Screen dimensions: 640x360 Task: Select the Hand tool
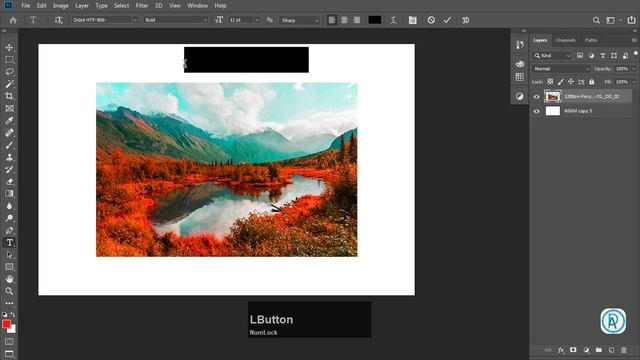(9, 279)
